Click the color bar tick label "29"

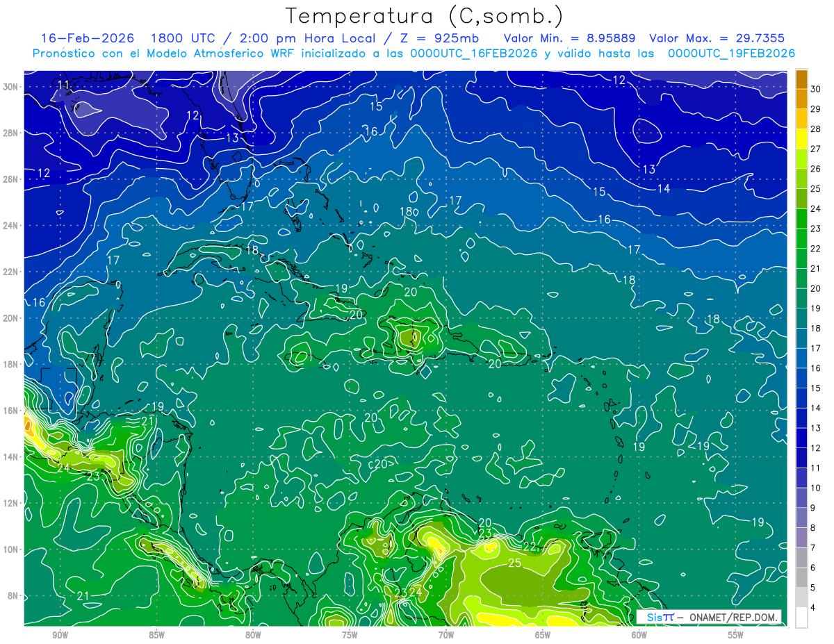(x=816, y=109)
